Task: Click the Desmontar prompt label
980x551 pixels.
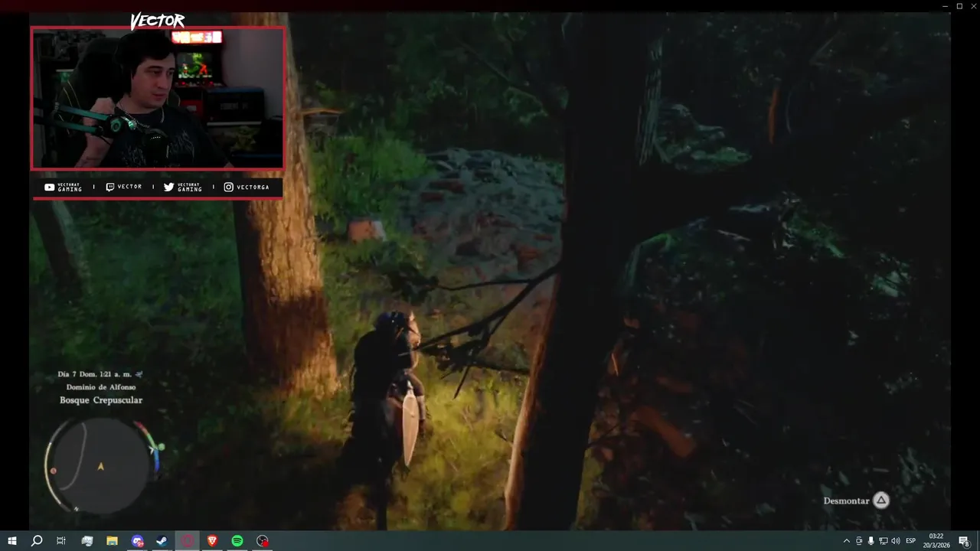Action: 846,500
